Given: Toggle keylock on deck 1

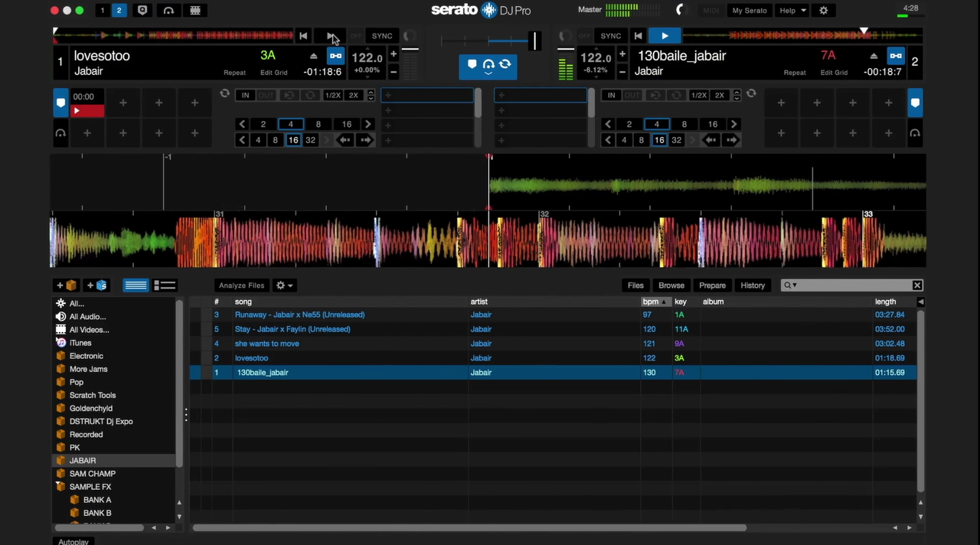Looking at the screenshot, I should coord(335,56).
